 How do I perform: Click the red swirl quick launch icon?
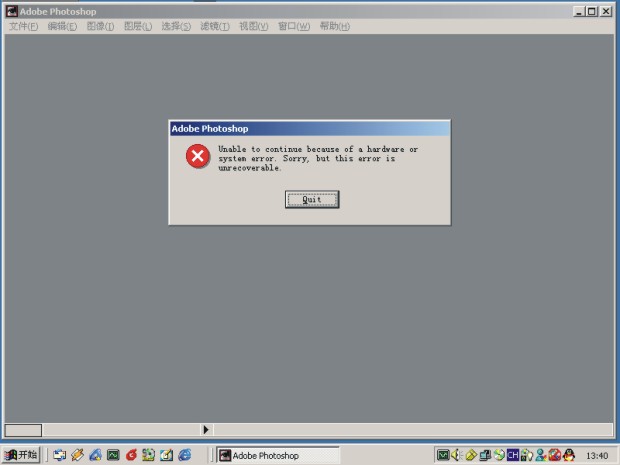click(x=131, y=455)
